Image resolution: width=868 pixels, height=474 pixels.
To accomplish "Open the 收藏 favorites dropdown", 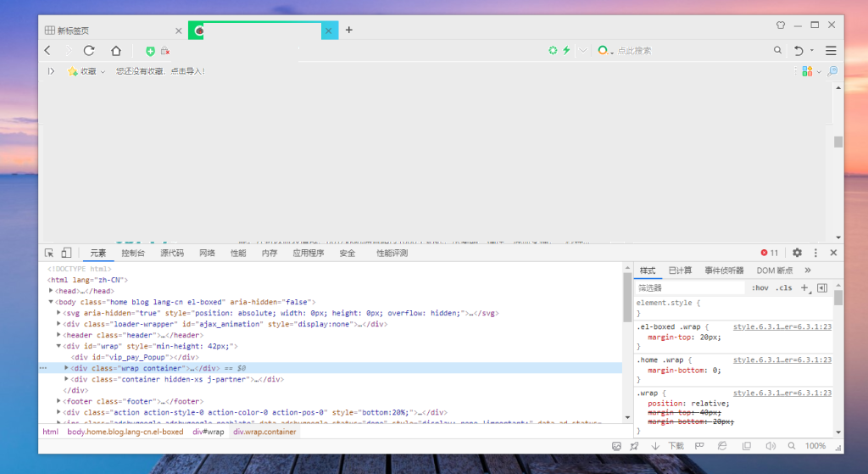I will tap(86, 71).
